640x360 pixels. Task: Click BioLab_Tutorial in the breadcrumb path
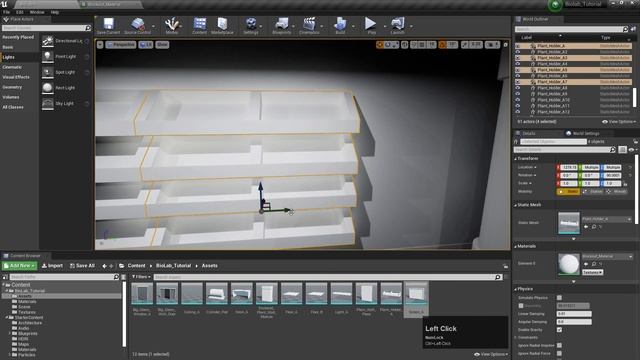pyautogui.click(x=173, y=266)
